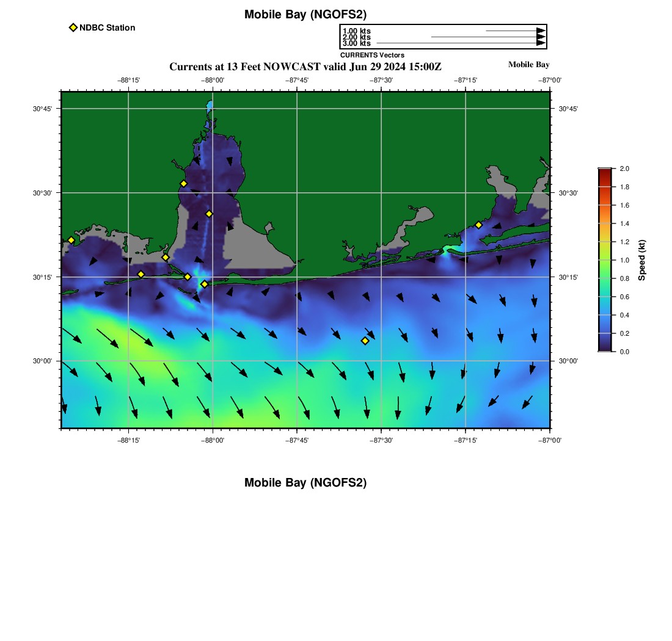
Task: Click the −87°30' longitude label on top axis
Action: click(381, 81)
